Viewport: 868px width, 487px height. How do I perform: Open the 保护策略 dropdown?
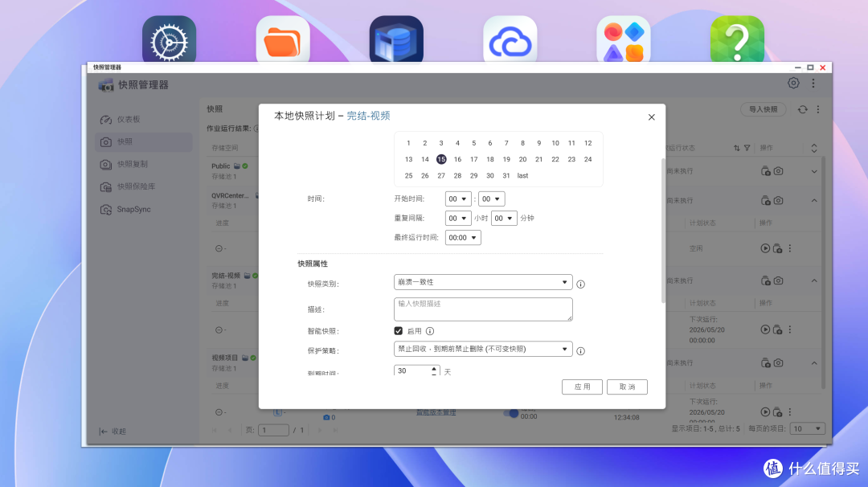(x=483, y=349)
